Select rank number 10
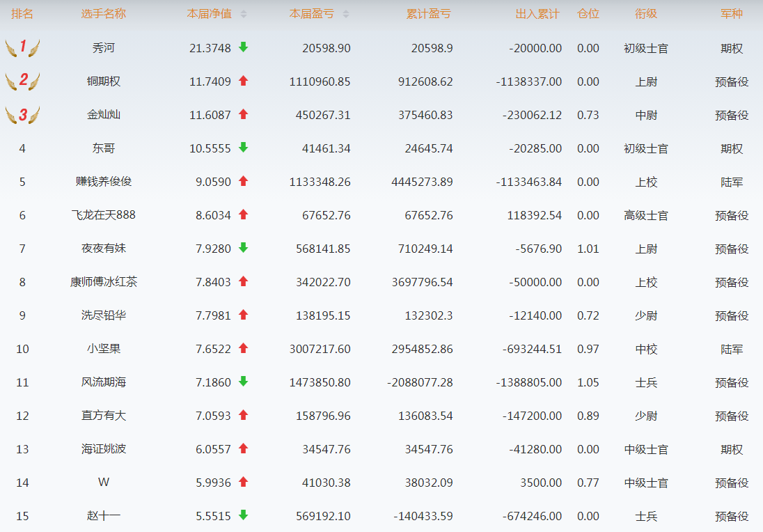 [22, 349]
